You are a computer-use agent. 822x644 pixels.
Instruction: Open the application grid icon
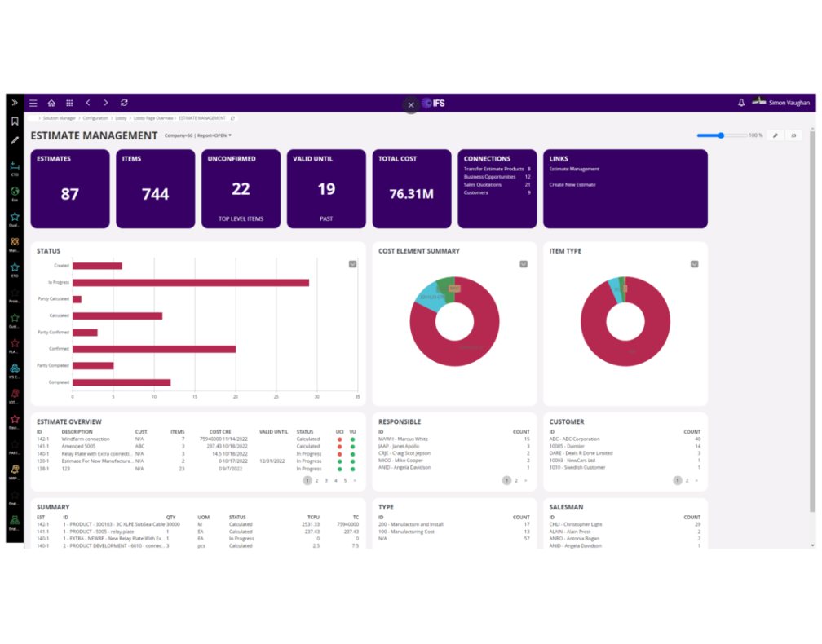click(70, 103)
